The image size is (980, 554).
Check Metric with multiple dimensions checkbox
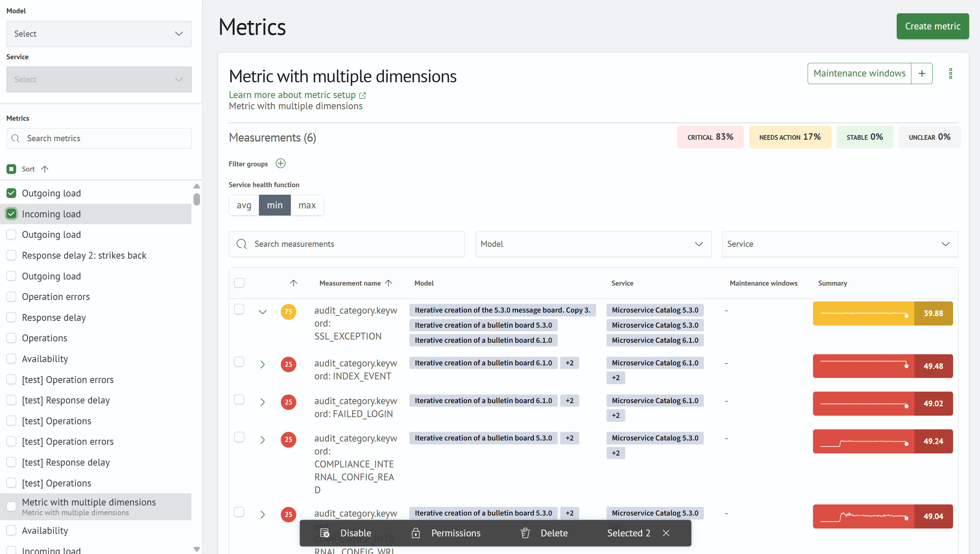11,507
